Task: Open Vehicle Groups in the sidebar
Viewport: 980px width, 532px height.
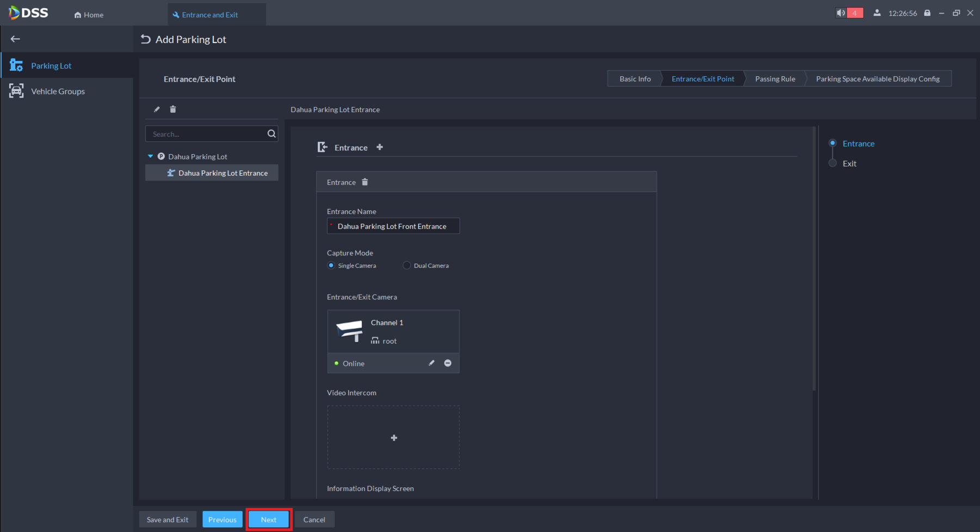Action: (58, 91)
